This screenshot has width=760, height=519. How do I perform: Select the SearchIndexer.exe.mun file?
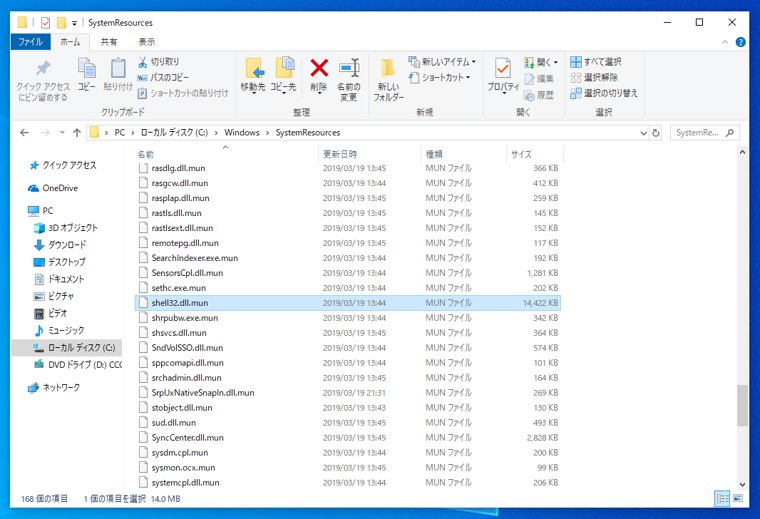click(348, 258)
